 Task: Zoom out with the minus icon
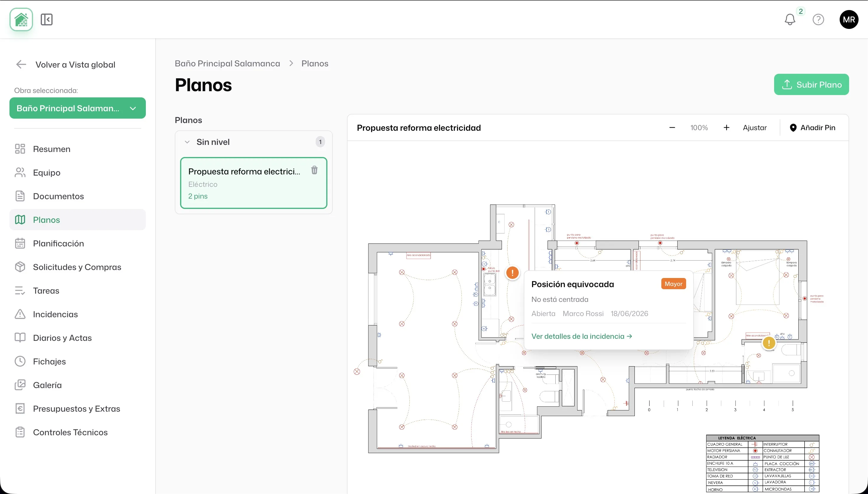(672, 127)
